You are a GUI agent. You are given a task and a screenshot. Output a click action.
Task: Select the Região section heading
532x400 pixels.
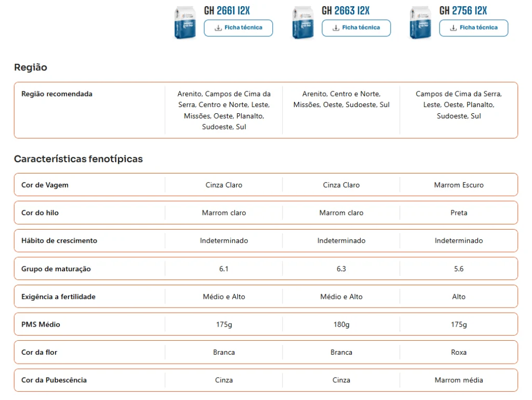[31, 67]
